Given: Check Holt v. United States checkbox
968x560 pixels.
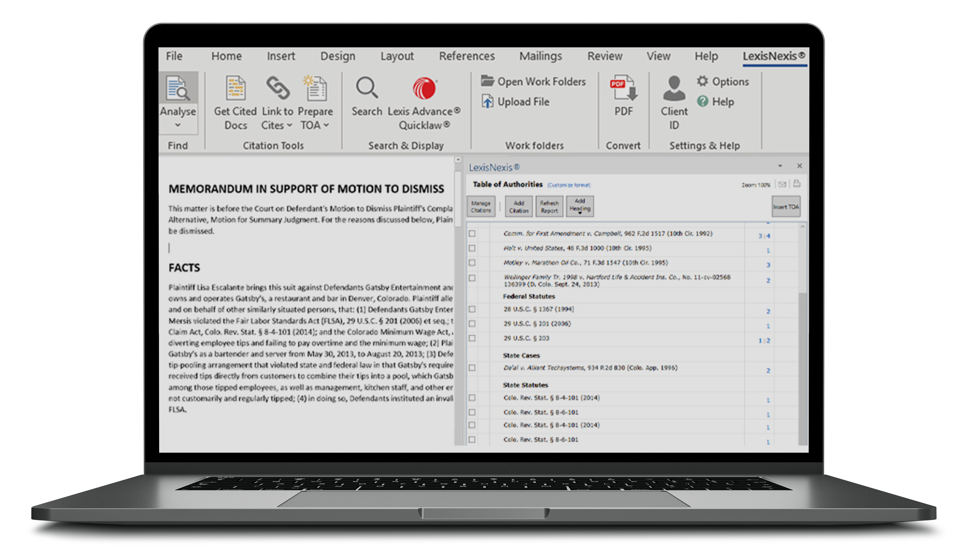Looking at the screenshot, I should [x=472, y=248].
